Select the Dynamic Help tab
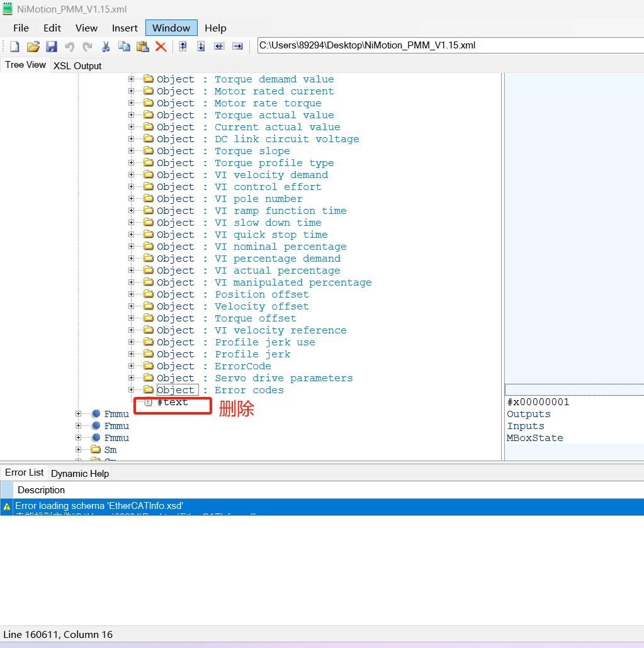The width and height of the screenshot is (644, 648). 80,474
